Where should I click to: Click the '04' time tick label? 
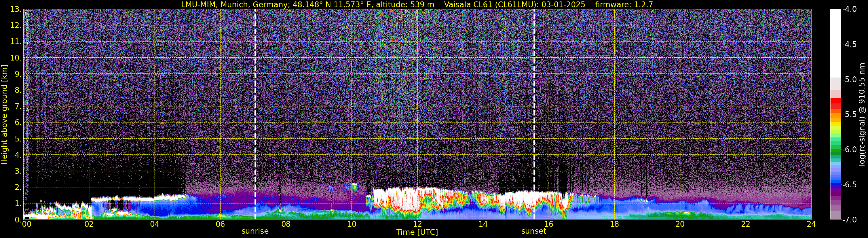click(154, 224)
